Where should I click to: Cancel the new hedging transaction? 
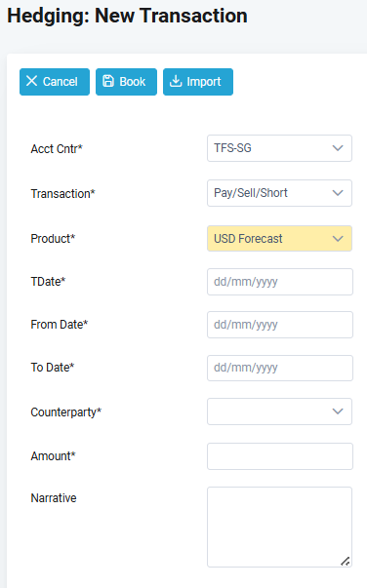[55, 82]
